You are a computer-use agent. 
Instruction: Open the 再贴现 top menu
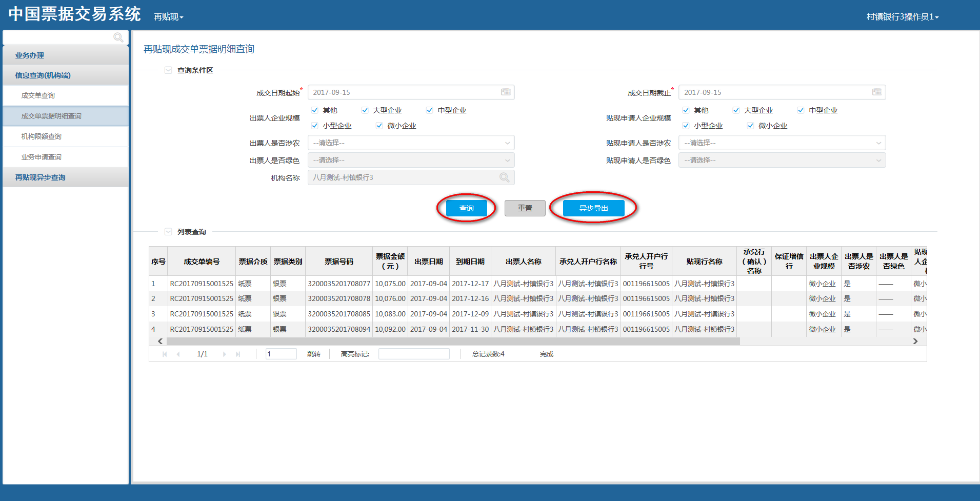tap(168, 17)
